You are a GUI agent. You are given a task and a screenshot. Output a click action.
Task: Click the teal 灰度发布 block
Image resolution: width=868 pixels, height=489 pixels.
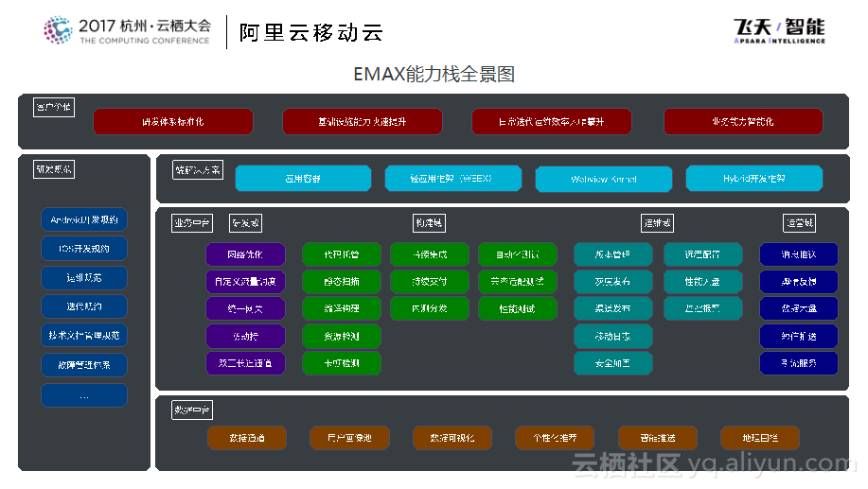[x=612, y=282]
